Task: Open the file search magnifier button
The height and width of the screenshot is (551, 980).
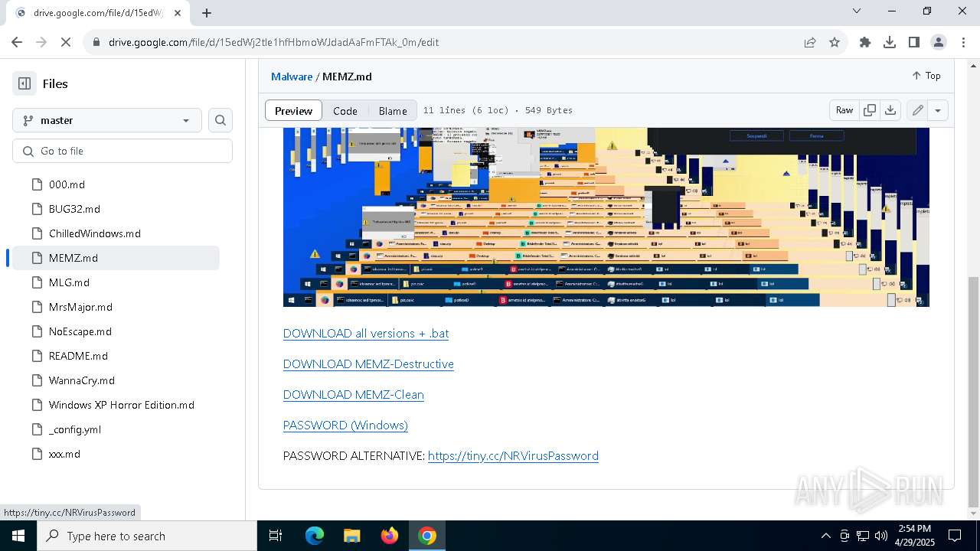Action: point(220,120)
